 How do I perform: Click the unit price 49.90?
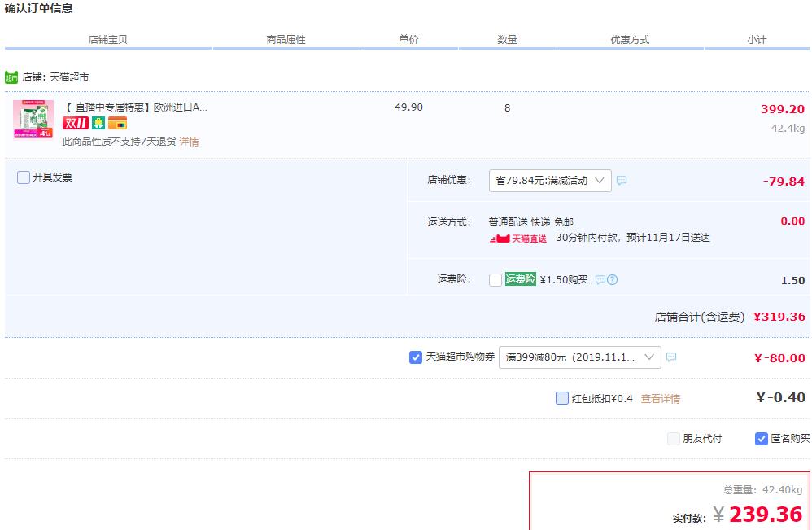(408, 107)
